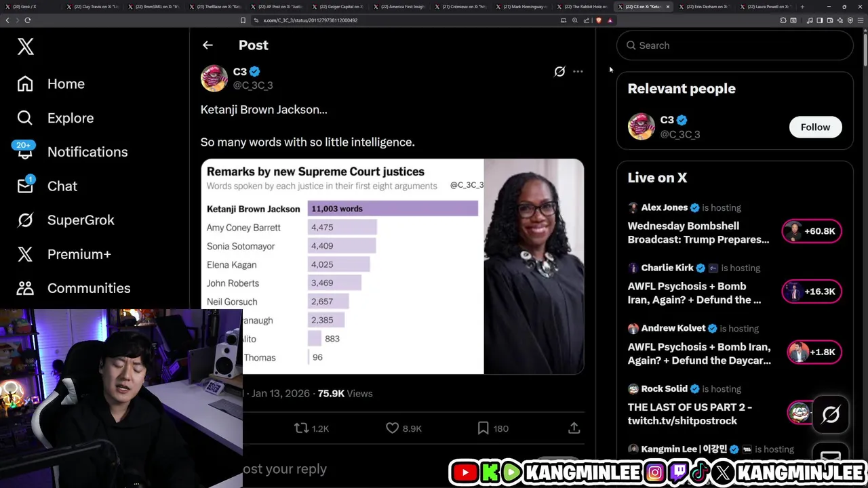Open the post's three-dot more menu
Viewport: 868px width, 488px height.
(x=578, y=71)
